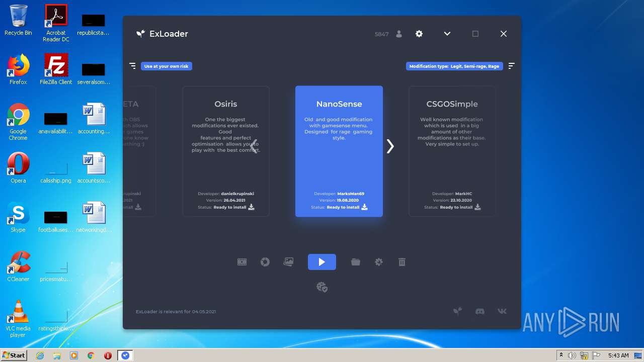Open Firefox desktop shortcut
Image resolution: width=644 pixels, height=362 pixels.
click(x=18, y=69)
